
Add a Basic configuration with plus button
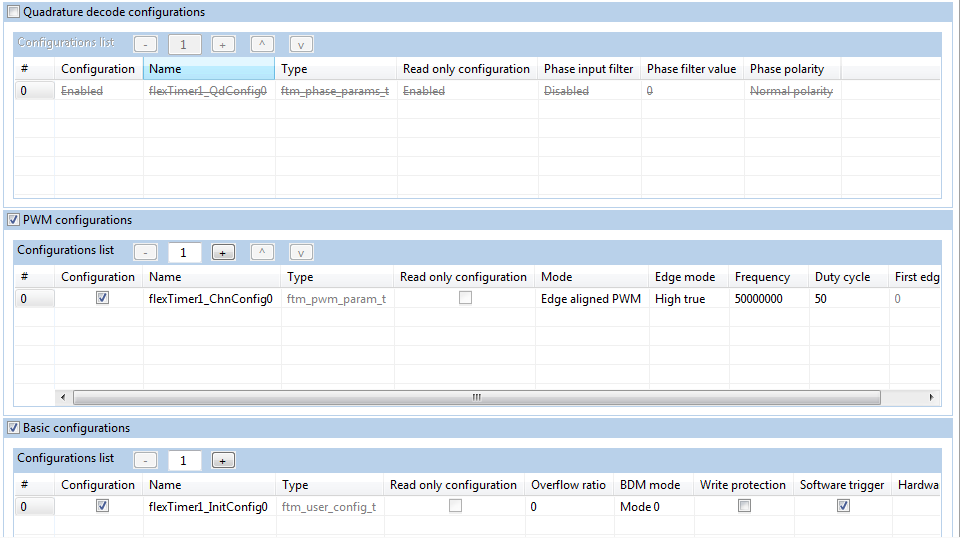[x=223, y=460]
